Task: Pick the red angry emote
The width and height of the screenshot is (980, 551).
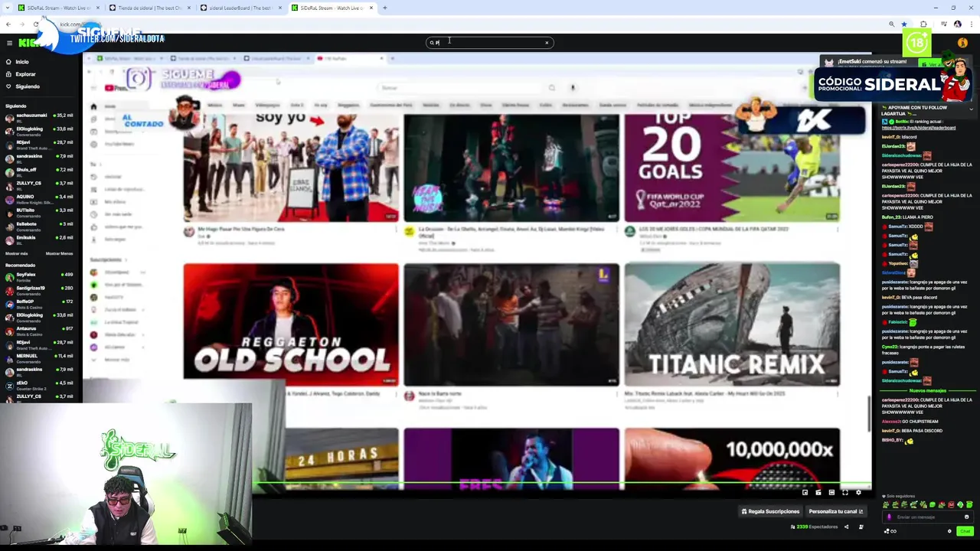Action: (x=952, y=505)
